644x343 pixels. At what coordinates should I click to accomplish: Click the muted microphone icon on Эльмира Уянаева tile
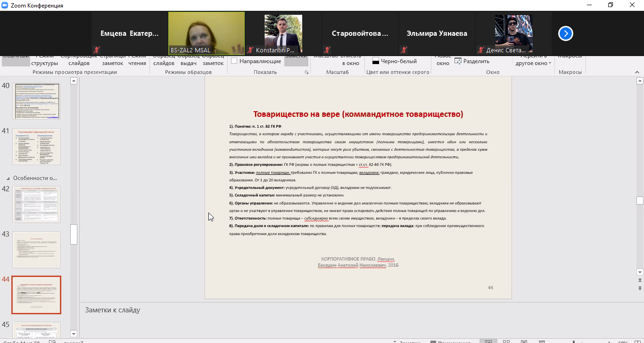(x=404, y=49)
